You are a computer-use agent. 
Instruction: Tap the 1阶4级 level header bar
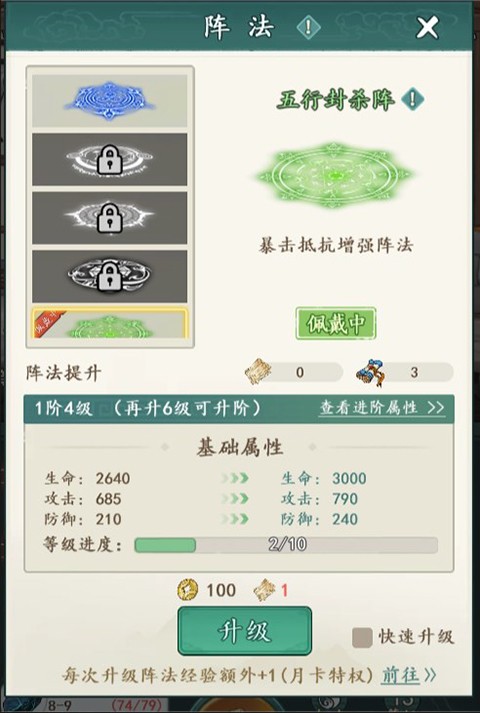pyautogui.click(x=239, y=408)
